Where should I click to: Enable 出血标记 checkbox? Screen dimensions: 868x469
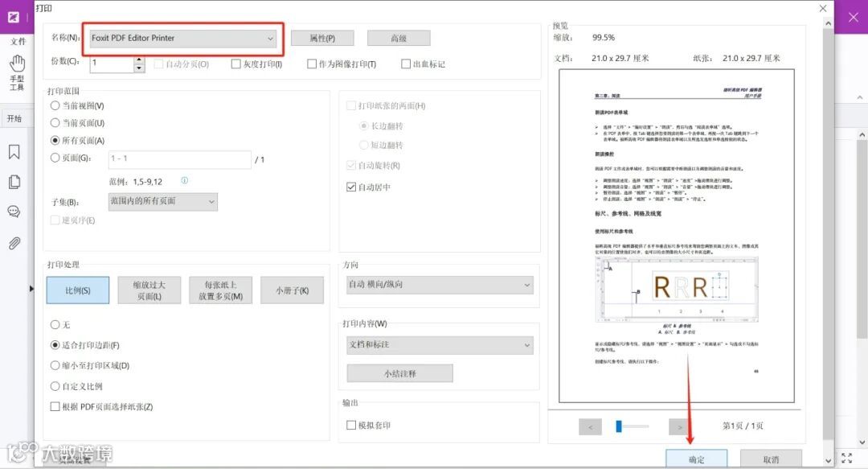click(406, 64)
